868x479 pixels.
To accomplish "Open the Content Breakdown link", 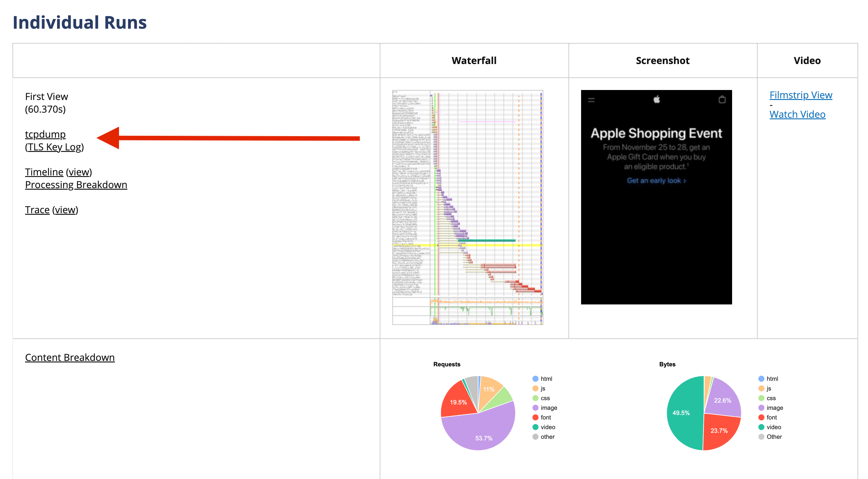I will click(70, 357).
